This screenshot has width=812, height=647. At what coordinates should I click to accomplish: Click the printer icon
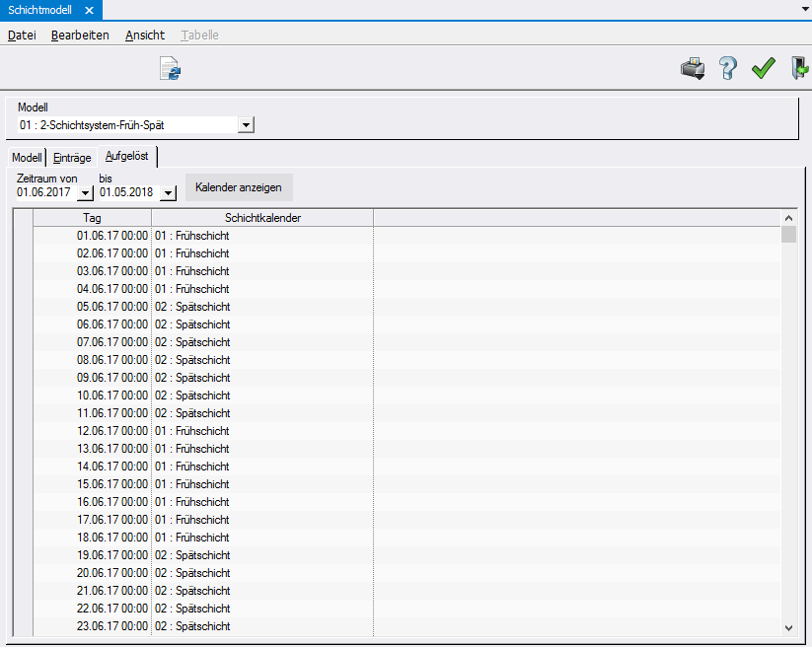693,69
